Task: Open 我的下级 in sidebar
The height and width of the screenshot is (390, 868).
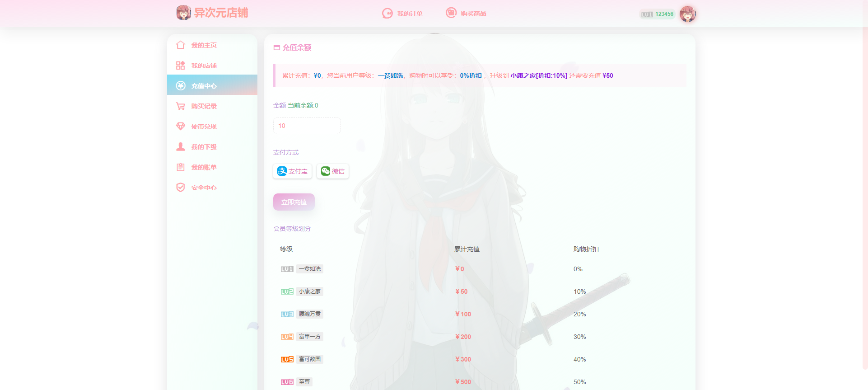Action: 212,147
